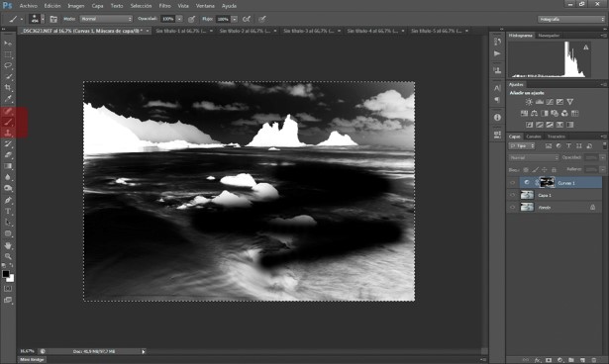Add a Photo Filter adjustment
Viewport: 609px width, 364px height.
555,114
